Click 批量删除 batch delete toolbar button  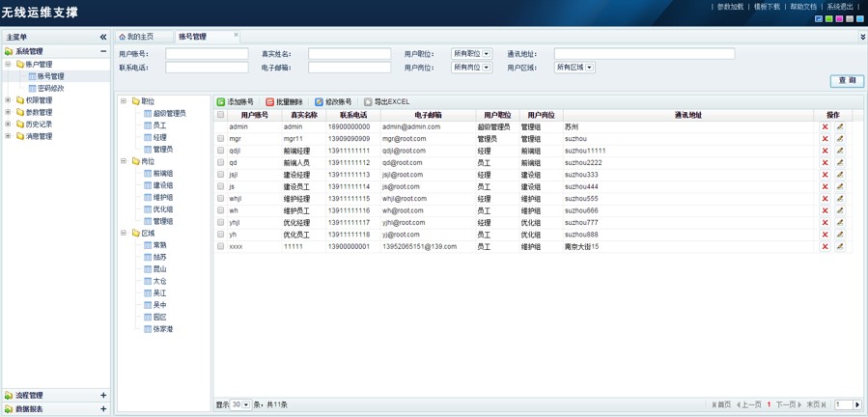tap(285, 102)
